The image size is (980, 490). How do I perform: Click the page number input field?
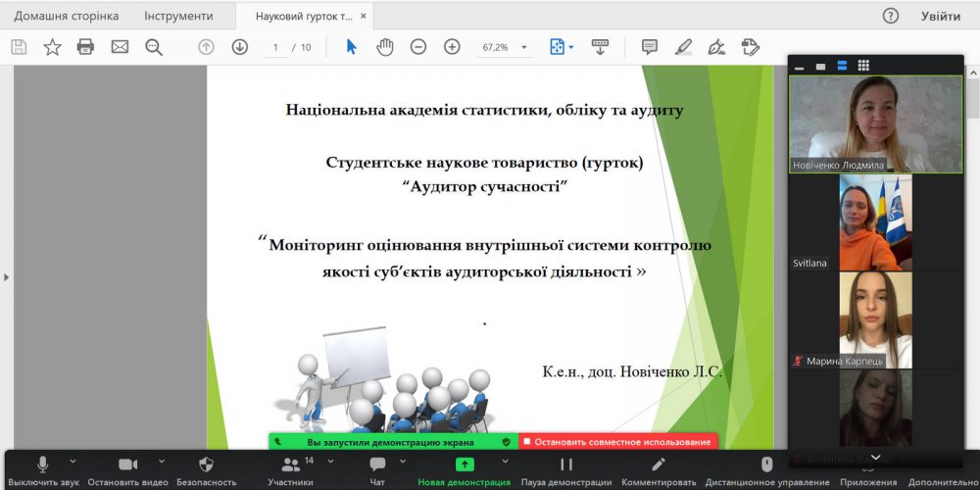click(x=276, y=47)
